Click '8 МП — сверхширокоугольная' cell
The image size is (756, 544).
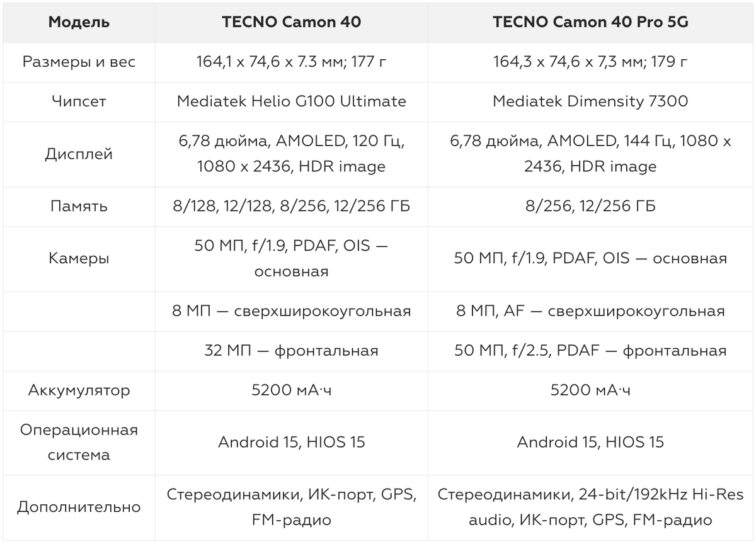[x=291, y=311]
